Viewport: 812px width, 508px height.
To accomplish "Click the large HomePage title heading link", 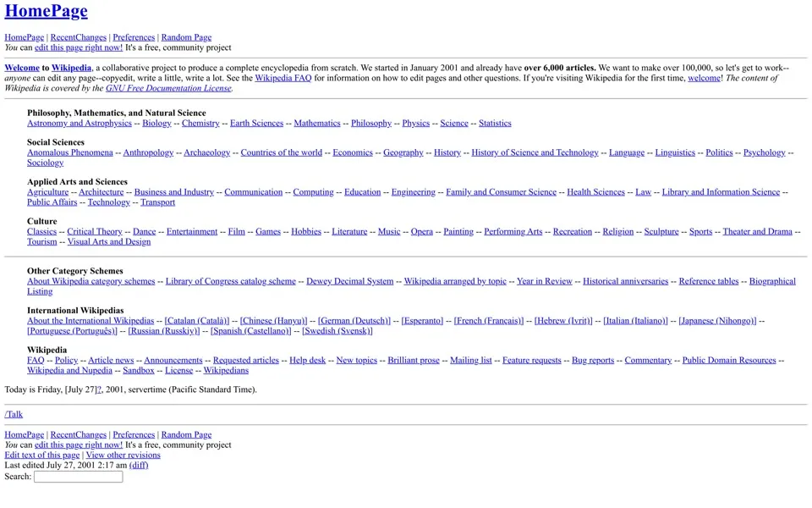I will [x=46, y=11].
